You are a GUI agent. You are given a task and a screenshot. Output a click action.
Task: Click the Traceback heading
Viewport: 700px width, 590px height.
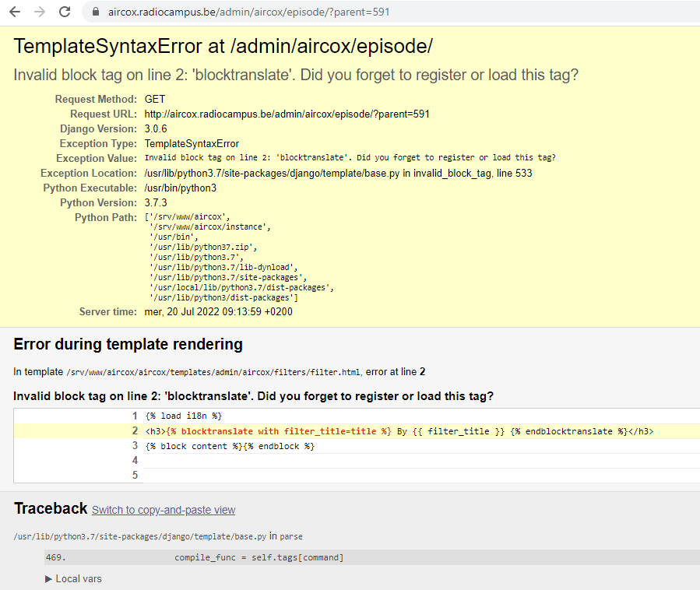51,508
